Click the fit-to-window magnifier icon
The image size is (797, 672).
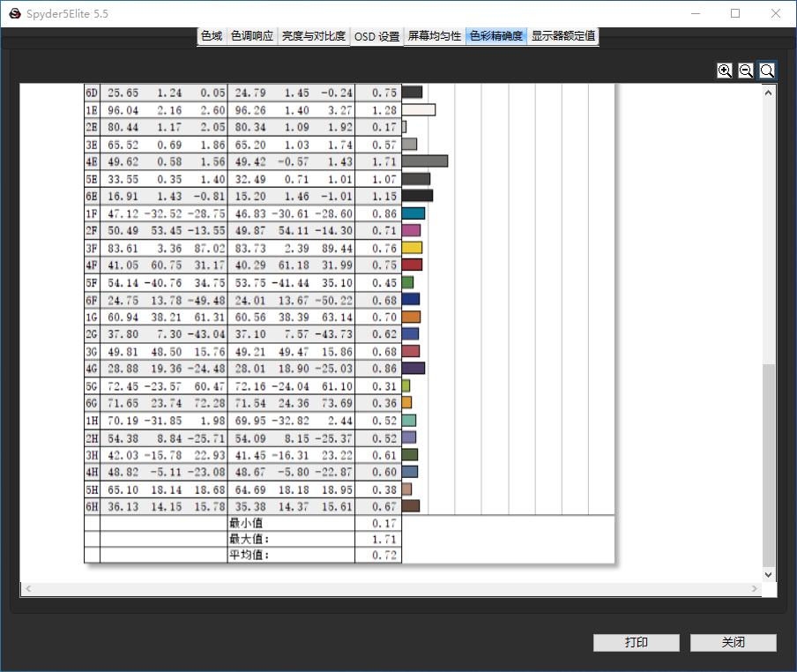click(x=767, y=71)
